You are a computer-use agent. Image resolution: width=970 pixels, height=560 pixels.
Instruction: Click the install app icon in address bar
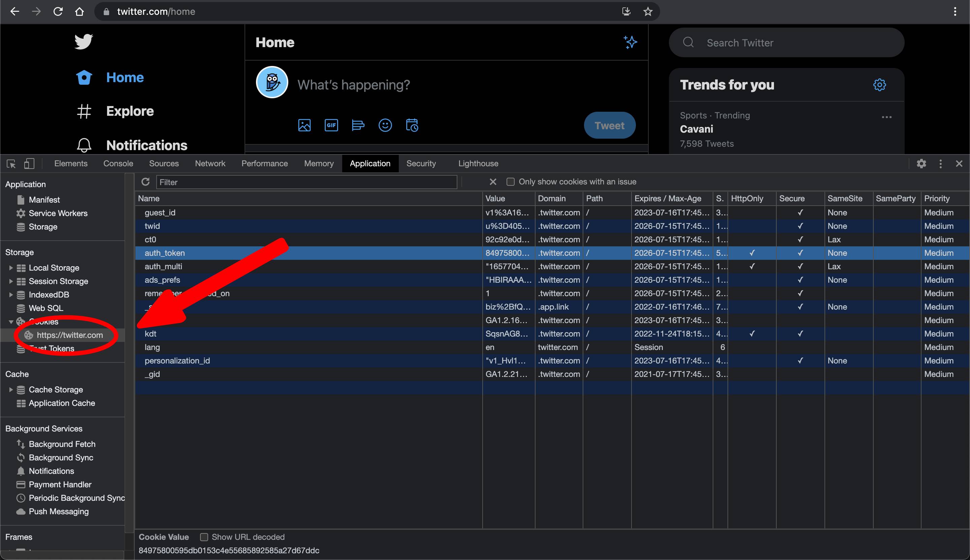point(626,11)
